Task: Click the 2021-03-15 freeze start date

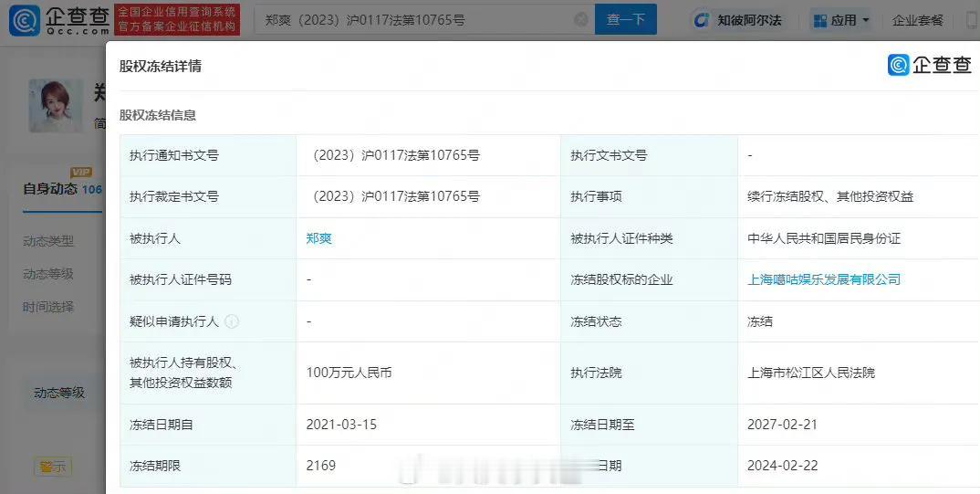Action: [341, 425]
